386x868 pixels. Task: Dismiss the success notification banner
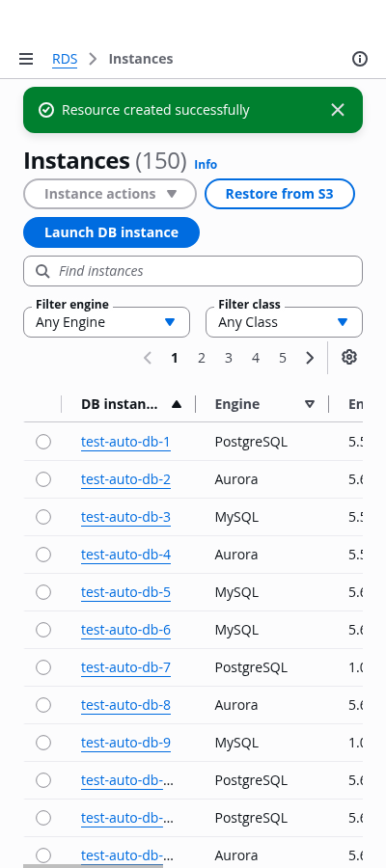point(338,110)
